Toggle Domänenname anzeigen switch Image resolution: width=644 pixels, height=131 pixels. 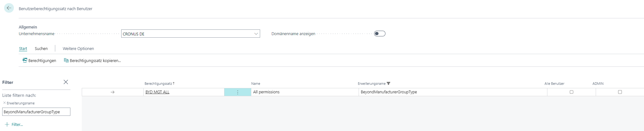379,34
